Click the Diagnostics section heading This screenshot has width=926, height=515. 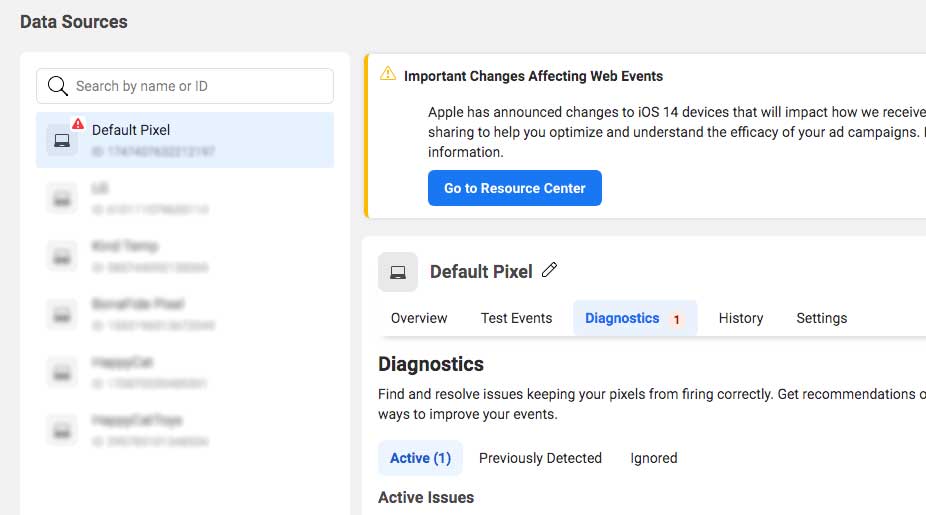[431, 364]
